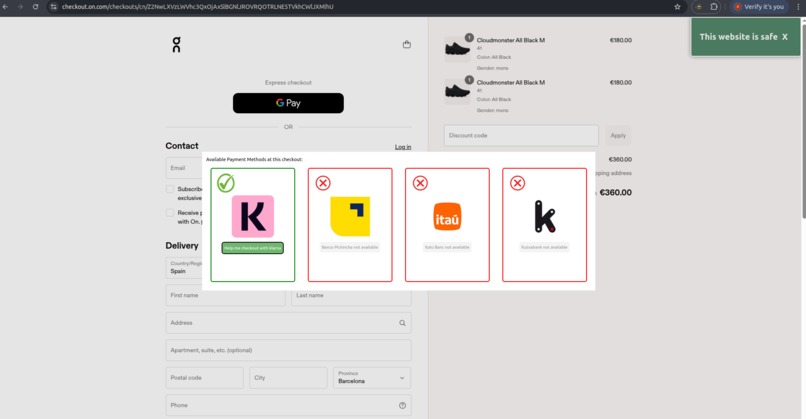The width and height of the screenshot is (806, 419).
Task: Click Kutxabank not available label
Action: point(544,247)
